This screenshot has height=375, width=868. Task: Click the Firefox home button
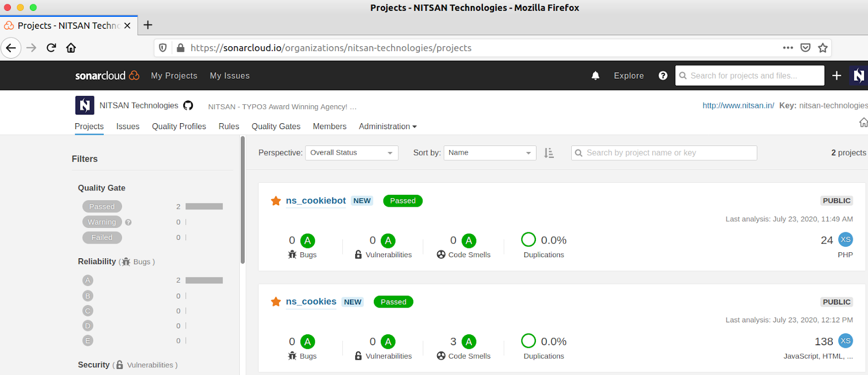point(71,48)
